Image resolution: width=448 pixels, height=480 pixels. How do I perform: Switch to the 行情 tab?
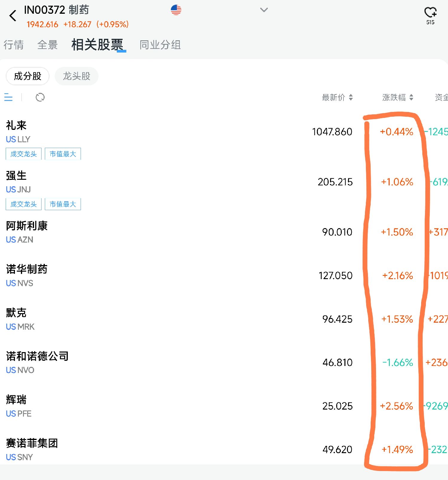coord(14,45)
